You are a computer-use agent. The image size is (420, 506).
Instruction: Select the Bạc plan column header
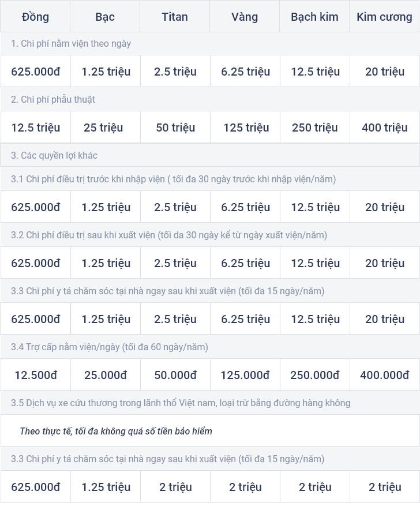[x=105, y=17]
